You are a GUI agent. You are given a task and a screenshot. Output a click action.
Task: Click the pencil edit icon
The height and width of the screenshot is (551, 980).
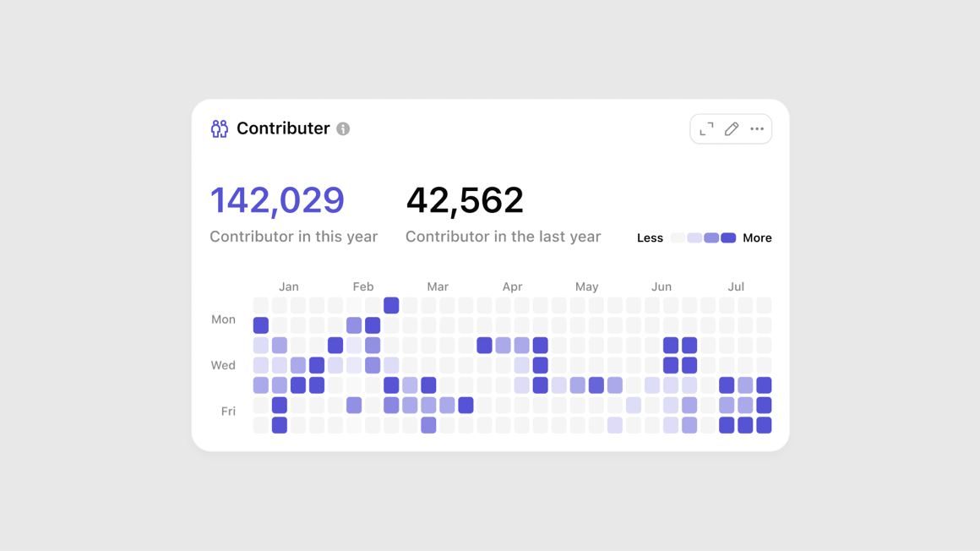tap(732, 128)
